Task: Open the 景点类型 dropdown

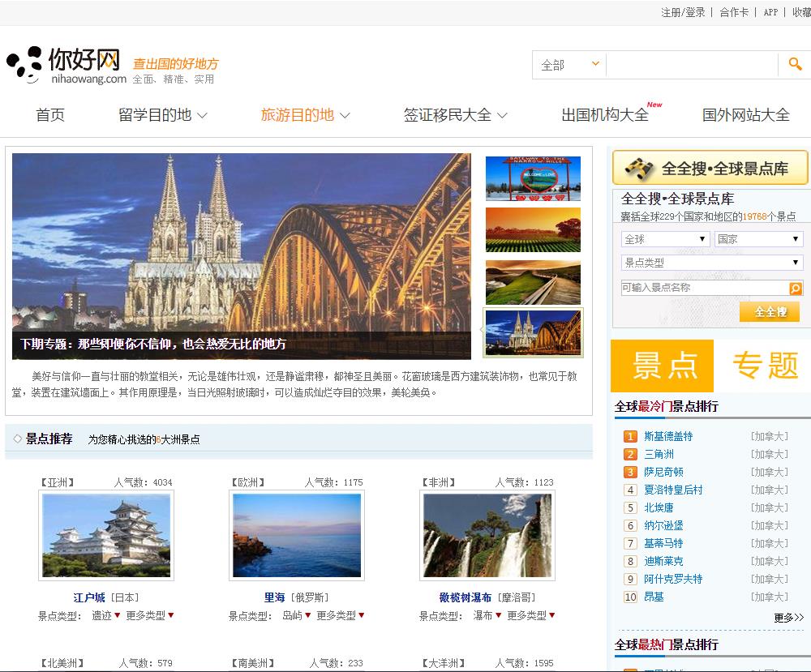Action: coord(712,263)
